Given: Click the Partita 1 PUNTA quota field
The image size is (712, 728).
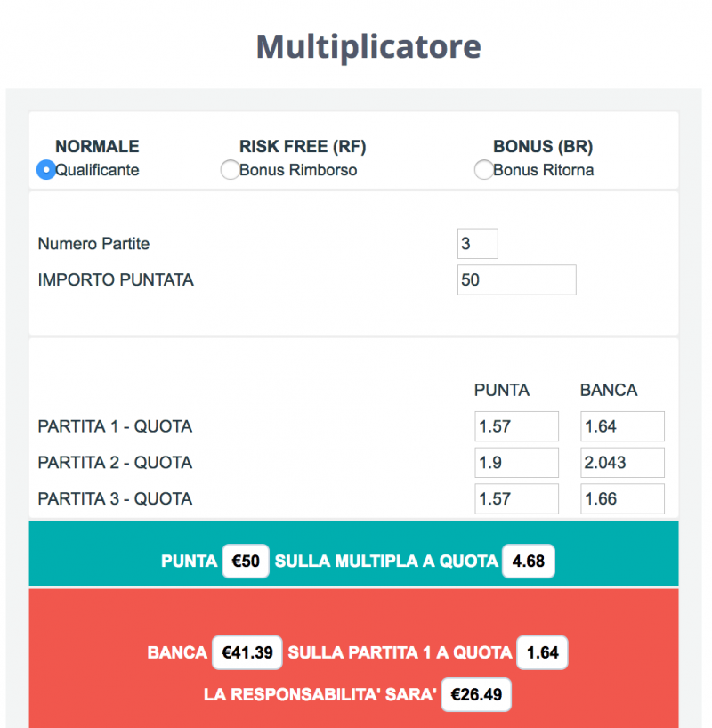Looking at the screenshot, I should [516, 426].
